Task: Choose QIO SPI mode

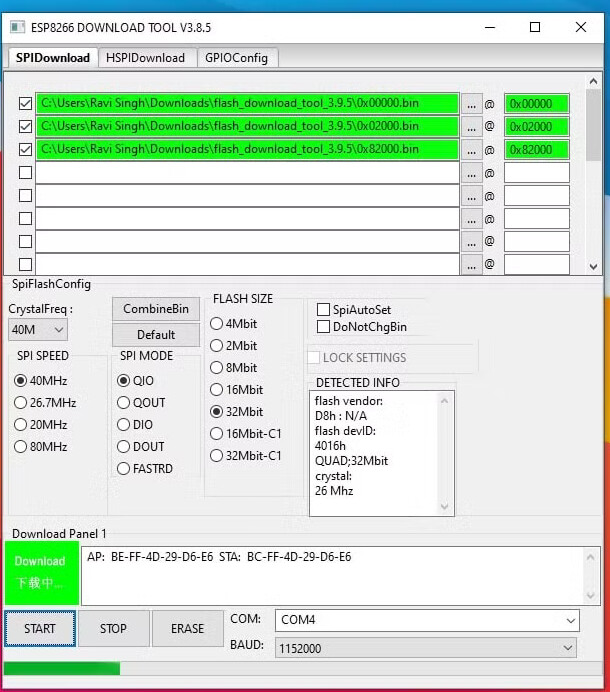Action: pyautogui.click(x=124, y=380)
